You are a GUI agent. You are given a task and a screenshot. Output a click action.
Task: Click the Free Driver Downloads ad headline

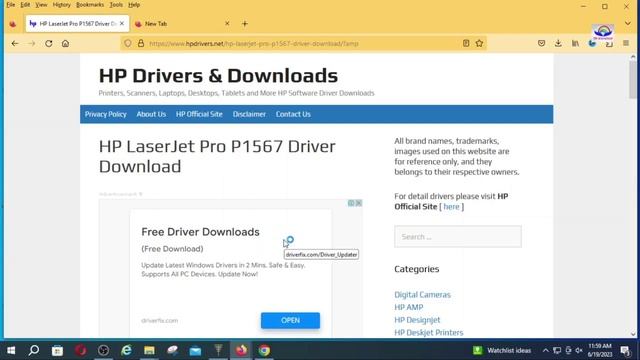click(200, 232)
